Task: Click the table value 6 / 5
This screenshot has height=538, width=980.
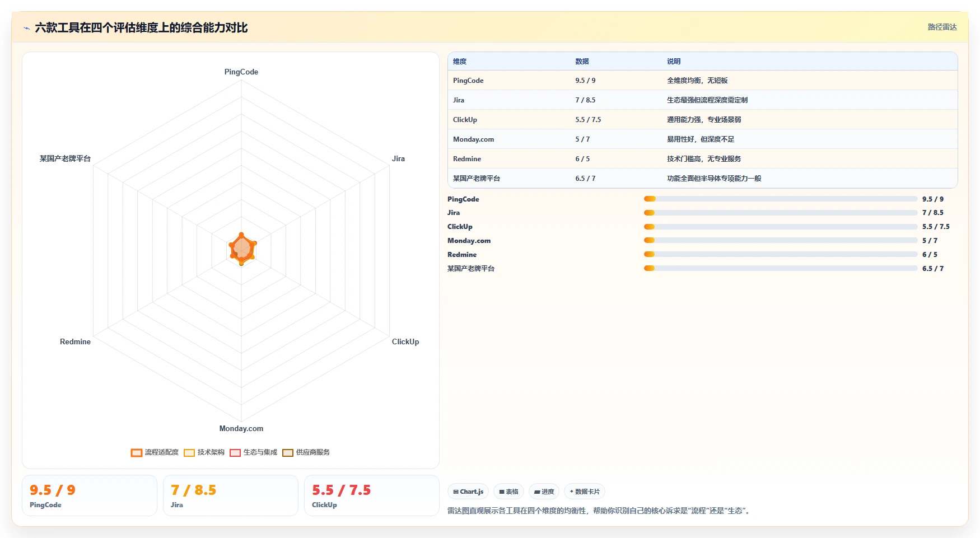Action: tap(582, 159)
